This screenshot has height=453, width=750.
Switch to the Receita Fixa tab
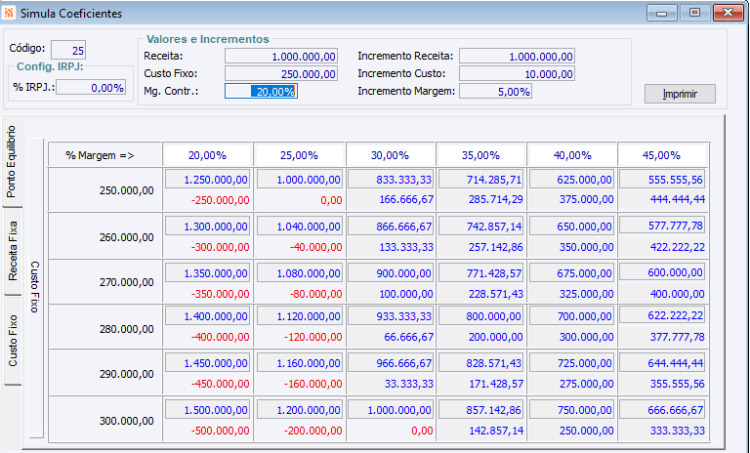point(12,251)
